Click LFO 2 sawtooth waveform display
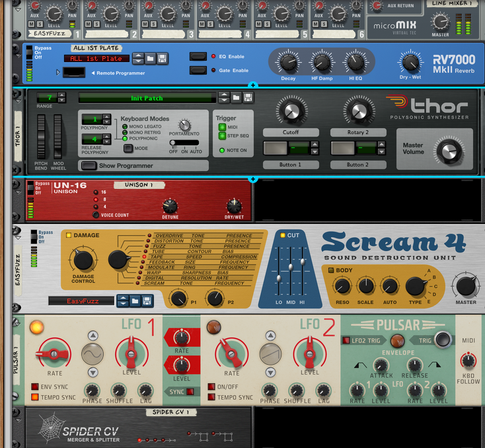This screenshot has height=448, width=485. click(x=270, y=354)
